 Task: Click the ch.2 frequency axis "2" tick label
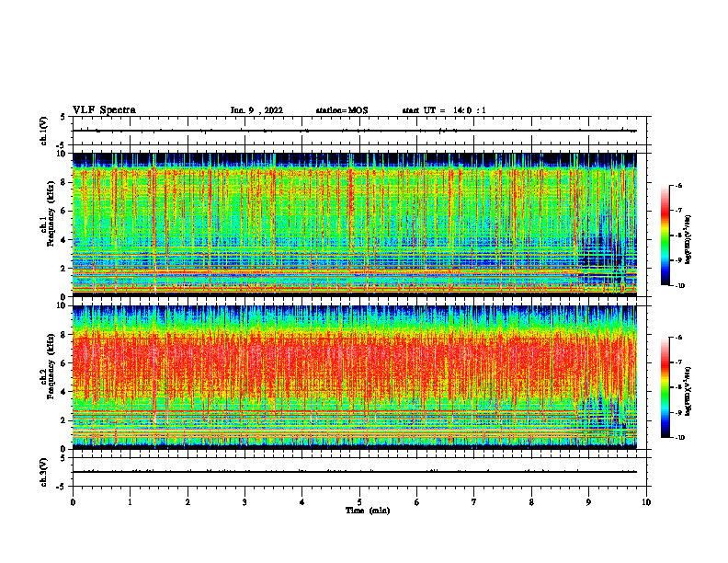click(x=64, y=420)
